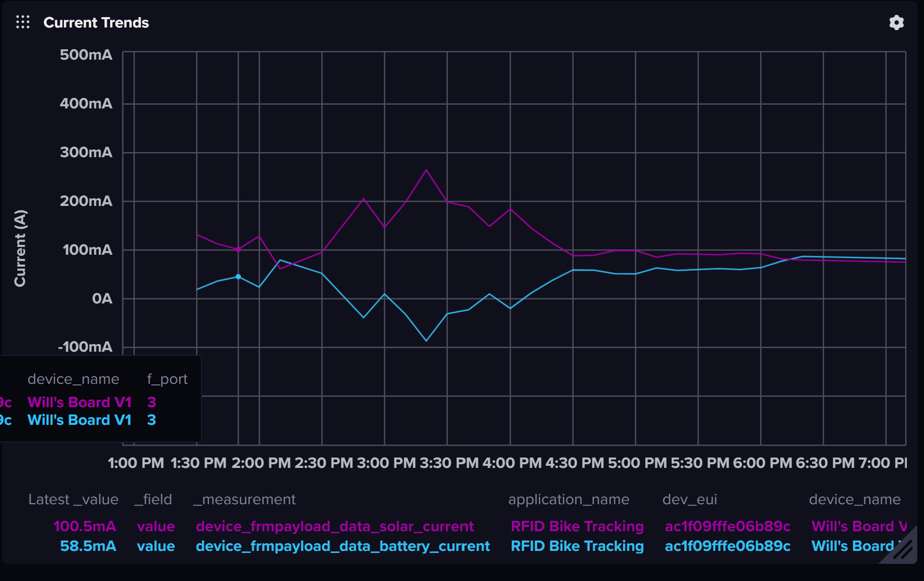This screenshot has height=581, width=924.
Task: Click the purple line's highest peak
Action: [426, 170]
